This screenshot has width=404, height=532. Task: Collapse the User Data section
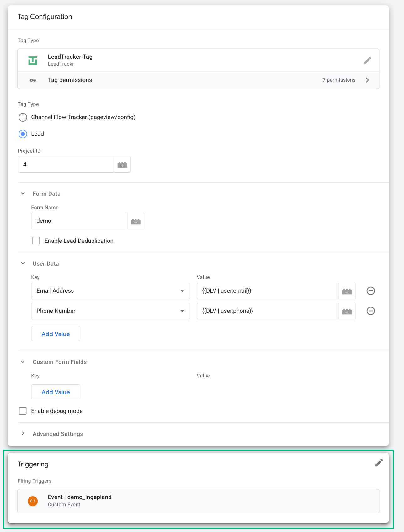click(x=23, y=263)
